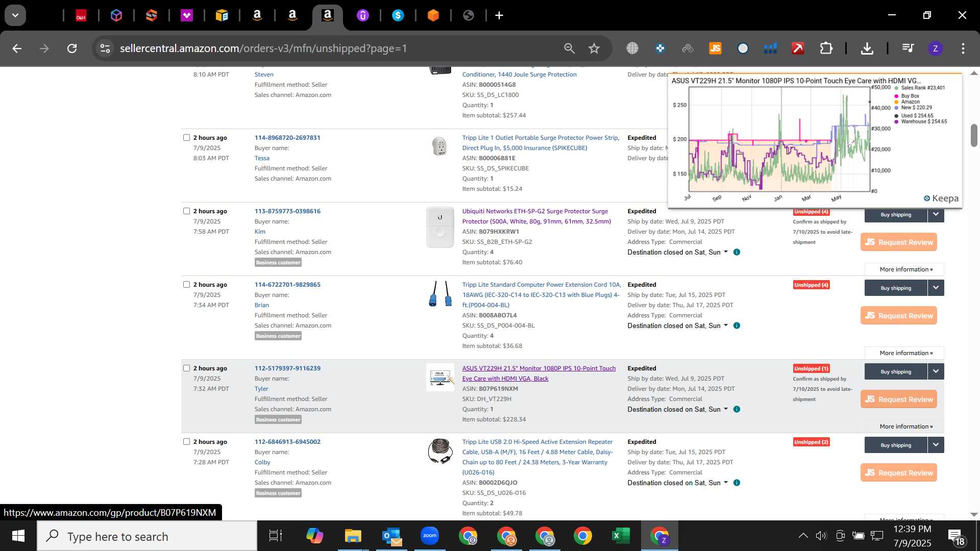Screen dimensions: 980x551
Task: Select checkbox for order 112-6846913-6945002
Action: pos(186,442)
